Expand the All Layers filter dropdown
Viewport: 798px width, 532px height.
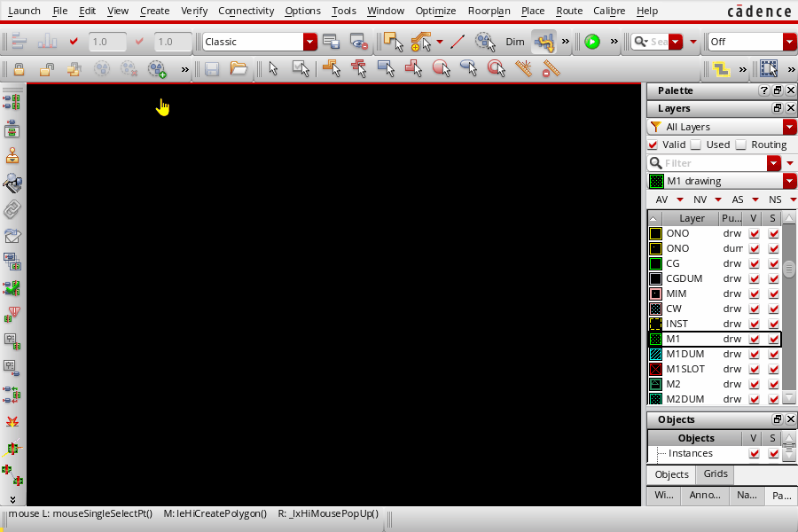point(789,127)
